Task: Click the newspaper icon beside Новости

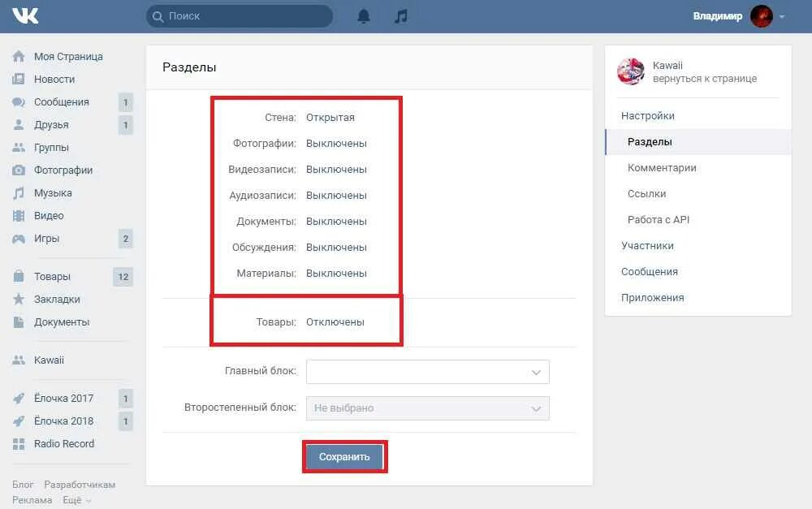Action: (x=19, y=80)
